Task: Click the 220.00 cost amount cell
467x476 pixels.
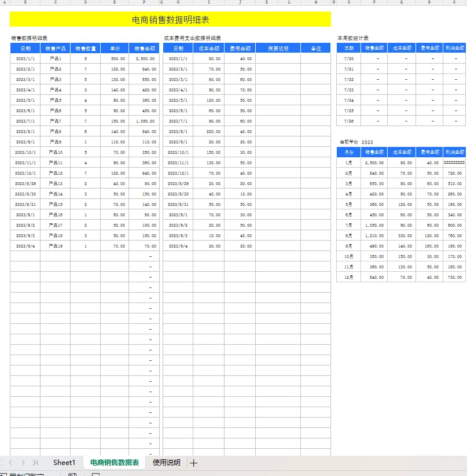Action: 208,132
